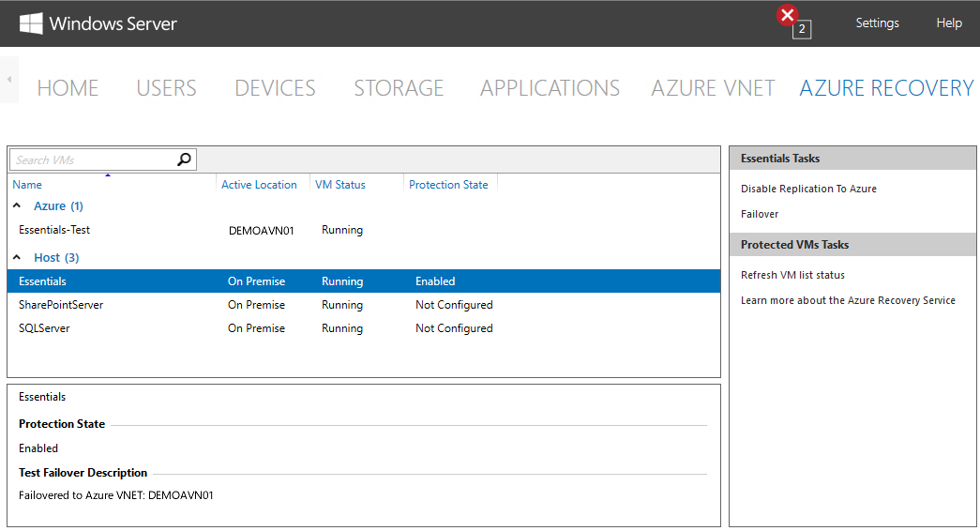Click the Azure (1) group label

tap(58, 205)
